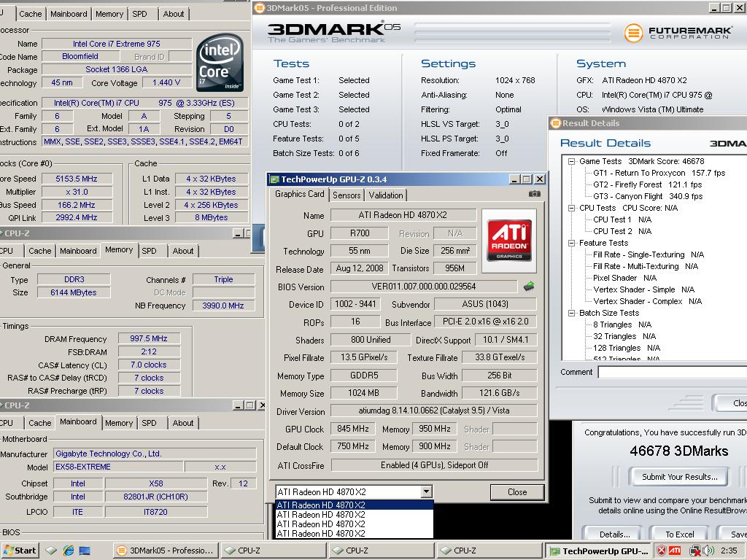Click Submit Your Results button
Viewport: 747px width, 560px height.
pos(679,477)
